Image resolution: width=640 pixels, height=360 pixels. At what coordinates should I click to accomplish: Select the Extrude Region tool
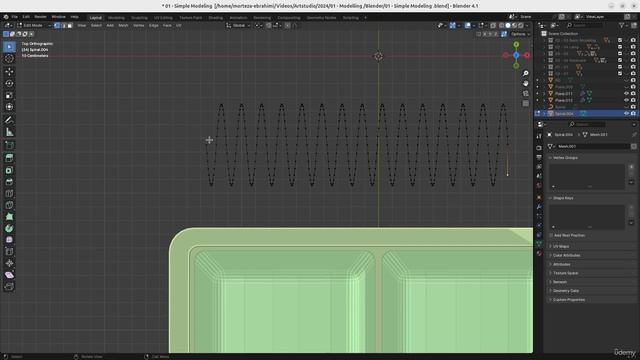click(9, 158)
